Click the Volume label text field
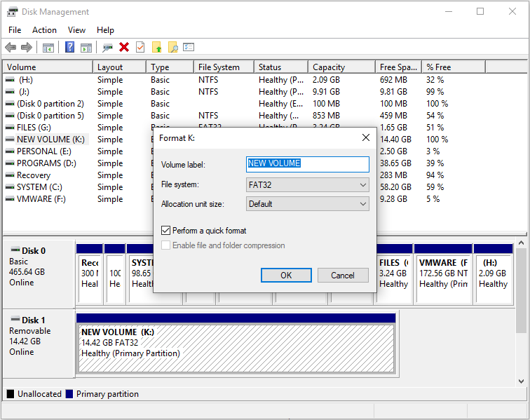530x420 pixels. (x=308, y=164)
